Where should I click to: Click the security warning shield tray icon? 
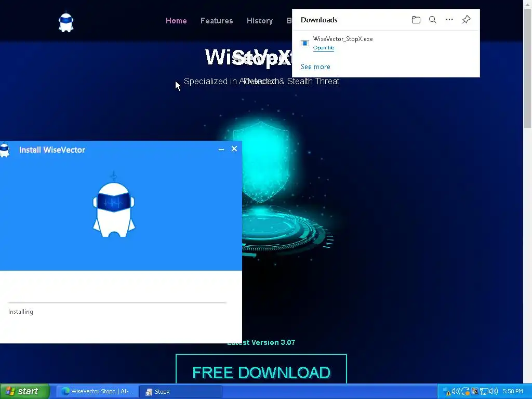[x=447, y=392]
